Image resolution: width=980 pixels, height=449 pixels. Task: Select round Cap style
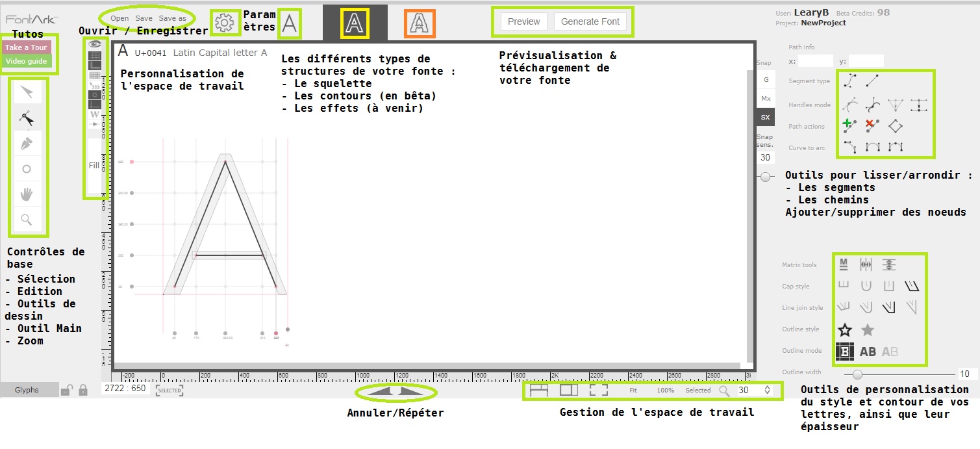(866, 285)
